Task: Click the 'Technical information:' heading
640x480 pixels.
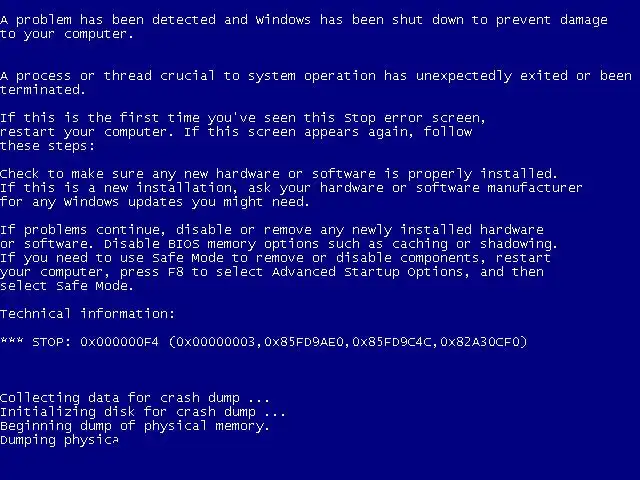Action: click(x=87, y=313)
